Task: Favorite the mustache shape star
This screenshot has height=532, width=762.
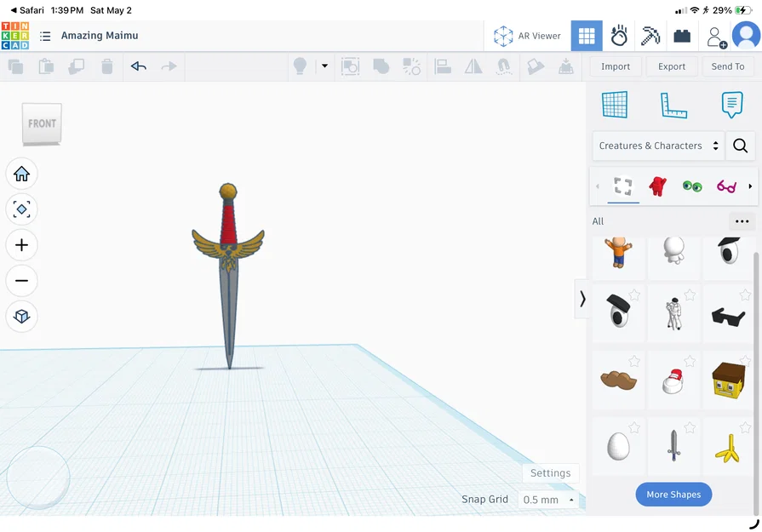Action: click(x=634, y=361)
